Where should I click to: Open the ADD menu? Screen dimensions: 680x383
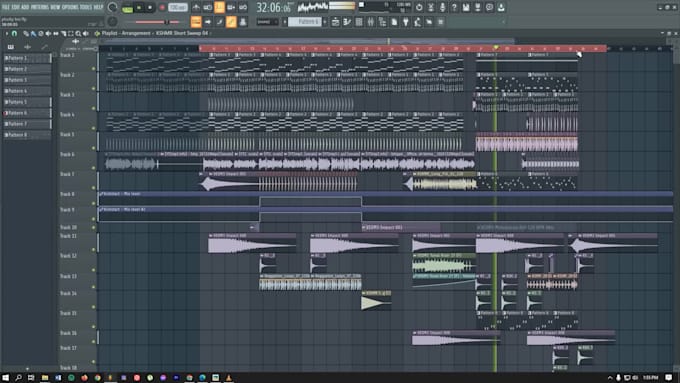pyautogui.click(x=25, y=7)
